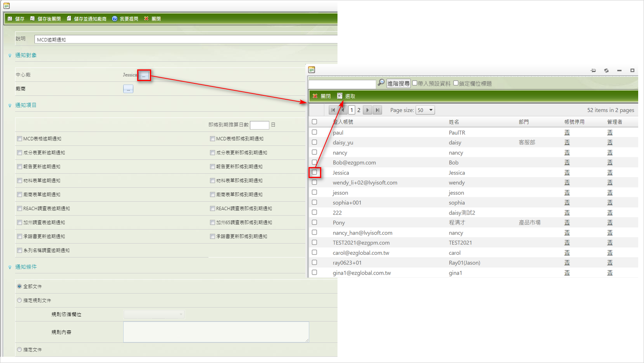
Task: Sort by the 管理者 column header
Action: [615, 122]
